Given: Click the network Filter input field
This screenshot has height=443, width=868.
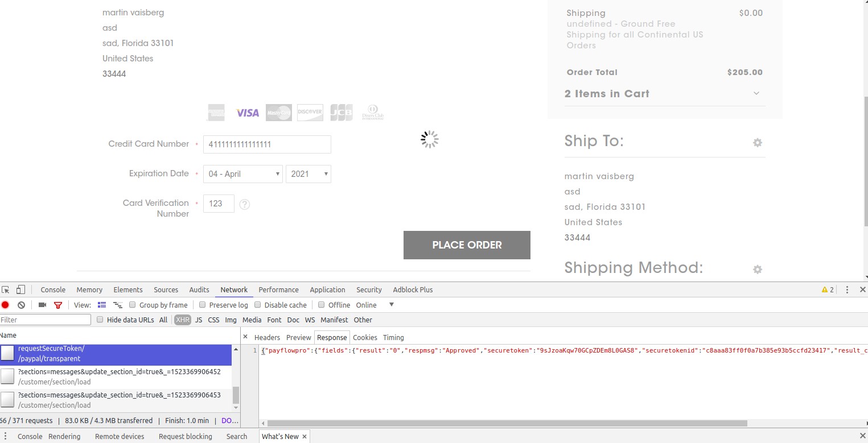Looking at the screenshot, I should point(46,320).
